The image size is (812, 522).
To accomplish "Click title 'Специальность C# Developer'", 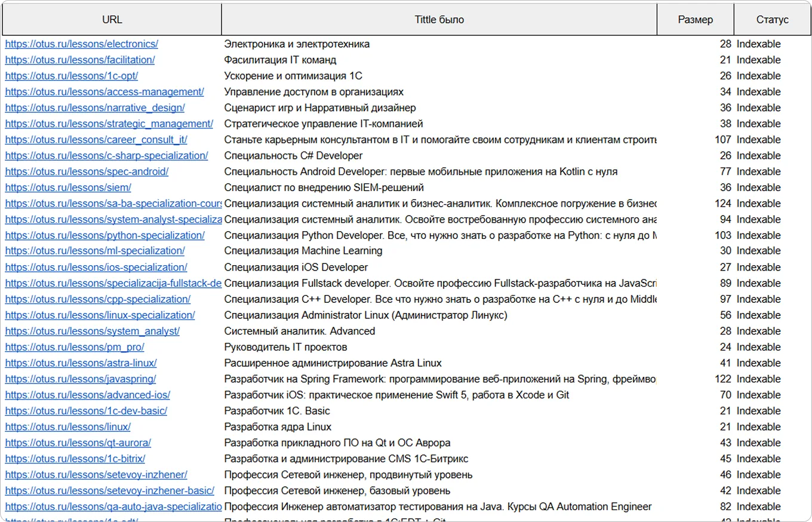I will pyautogui.click(x=293, y=156).
